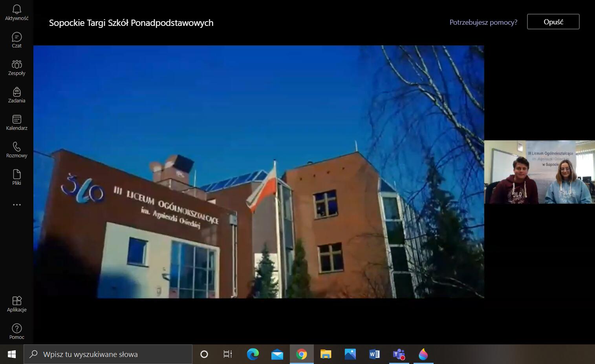The image size is (595, 364).
Task: Select the shared school building video
Action: tap(258, 172)
